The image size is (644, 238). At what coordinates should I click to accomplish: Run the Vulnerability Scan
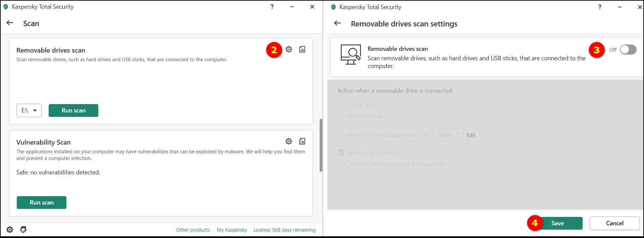(x=42, y=203)
